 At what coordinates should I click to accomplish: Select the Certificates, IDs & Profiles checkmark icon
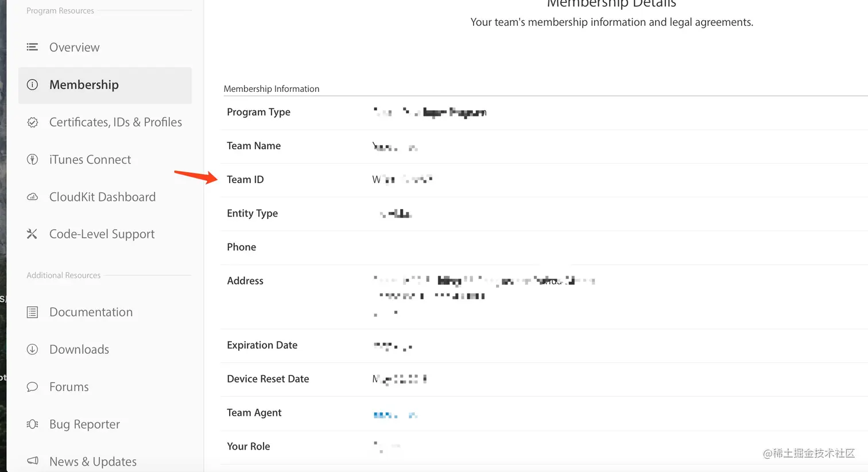[33, 122]
